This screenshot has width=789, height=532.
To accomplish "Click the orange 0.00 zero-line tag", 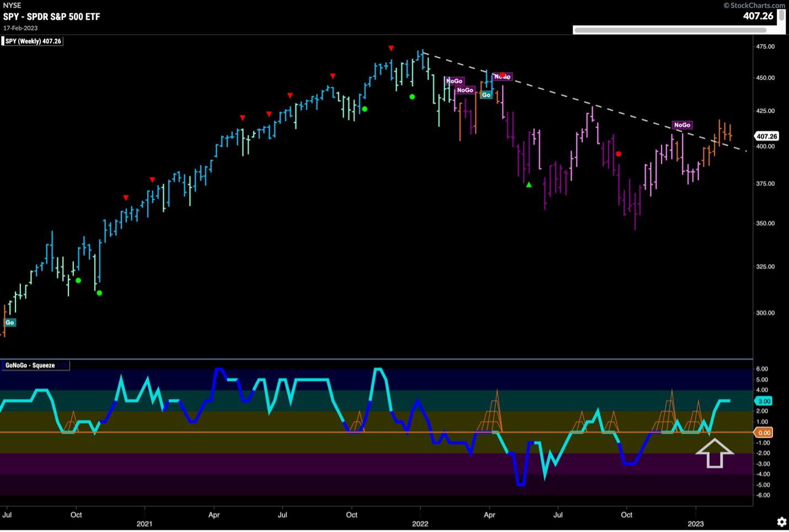I will (x=764, y=433).
